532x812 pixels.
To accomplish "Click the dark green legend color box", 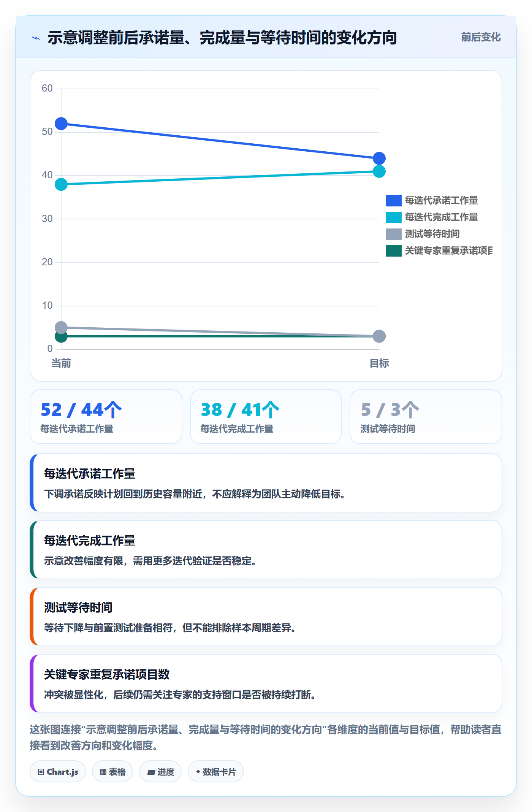I will tap(394, 251).
